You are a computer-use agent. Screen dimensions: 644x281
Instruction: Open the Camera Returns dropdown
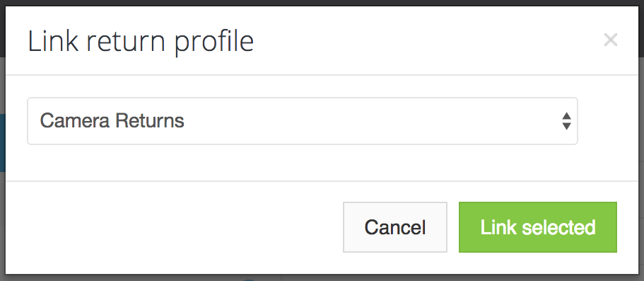coord(303,121)
